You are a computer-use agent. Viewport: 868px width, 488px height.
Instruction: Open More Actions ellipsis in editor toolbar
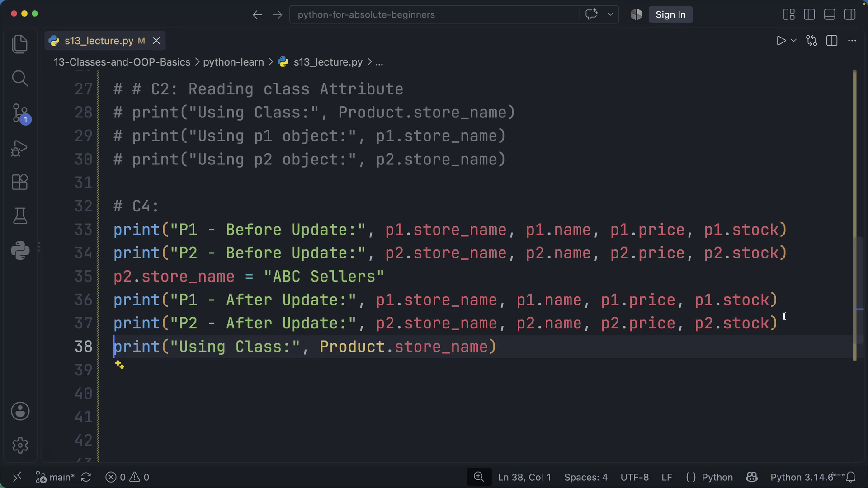(x=852, y=41)
